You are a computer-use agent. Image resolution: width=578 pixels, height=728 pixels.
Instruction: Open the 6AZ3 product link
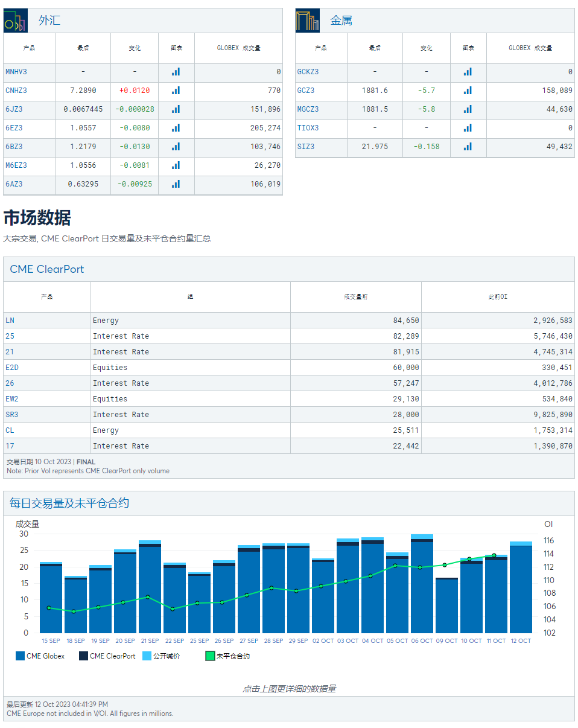[14, 184]
